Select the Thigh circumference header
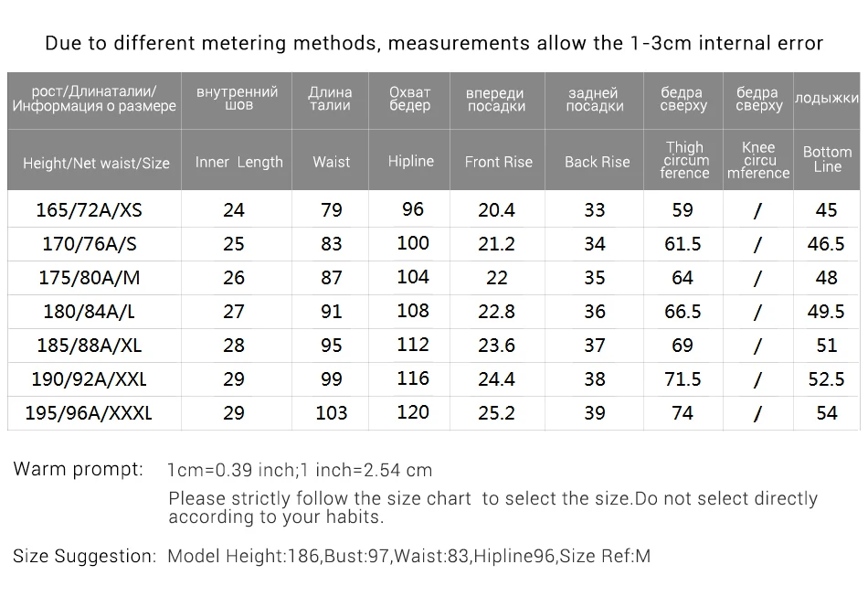This screenshot has width=868, height=607. pos(684,160)
